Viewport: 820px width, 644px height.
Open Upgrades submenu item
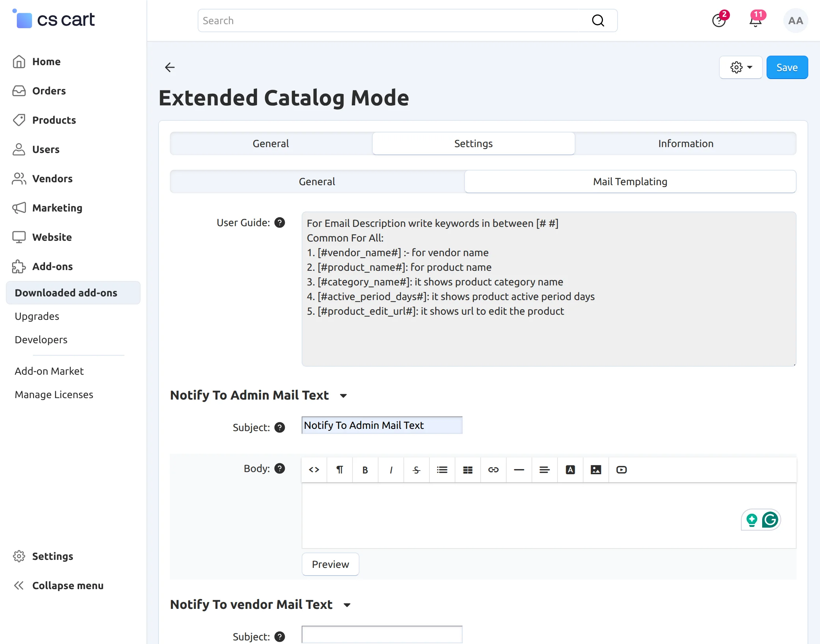(x=37, y=317)
